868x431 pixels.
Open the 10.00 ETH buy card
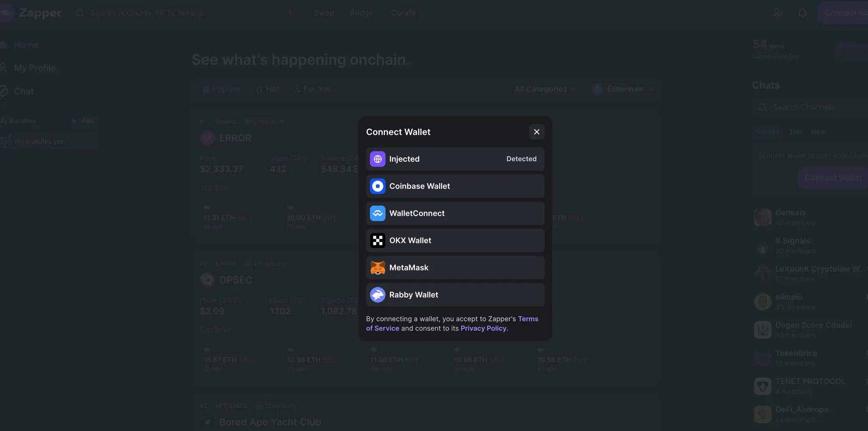pos(312,217)
